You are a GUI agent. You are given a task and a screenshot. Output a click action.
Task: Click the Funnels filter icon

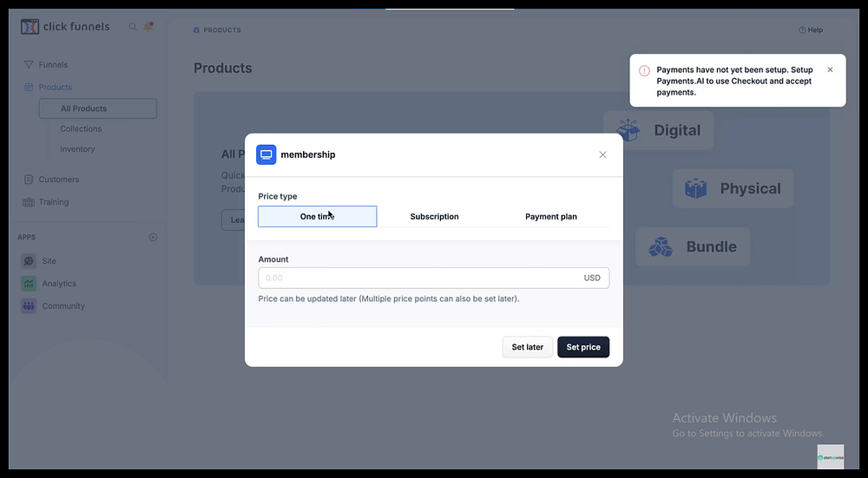(x=29, y=65)
